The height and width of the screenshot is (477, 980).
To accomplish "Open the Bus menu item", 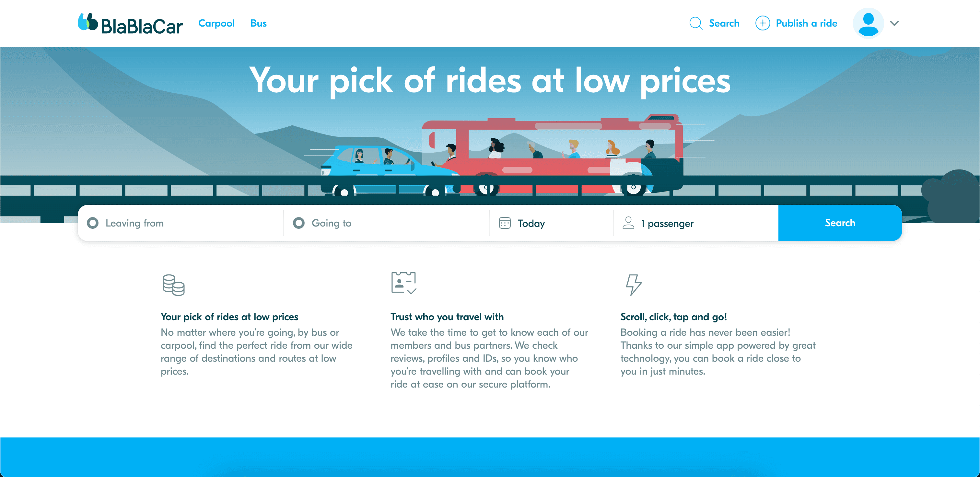I will tap(258, 23).
